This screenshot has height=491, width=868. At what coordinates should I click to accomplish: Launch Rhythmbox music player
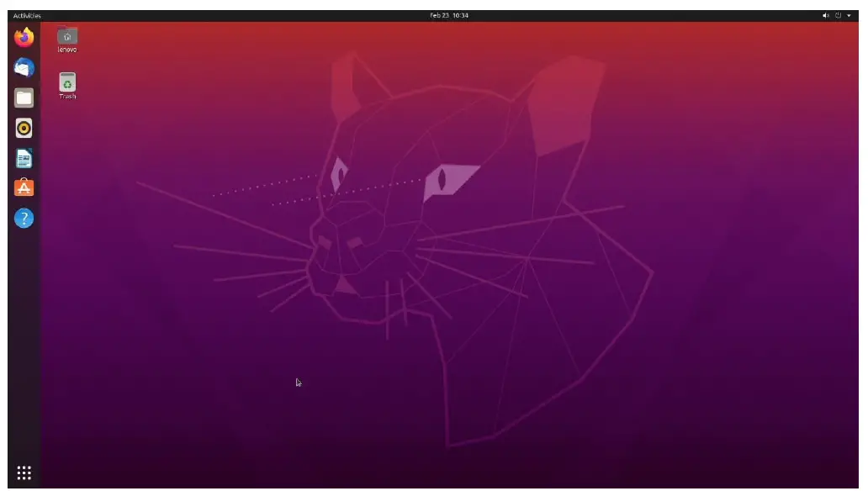tap(24, 129)
